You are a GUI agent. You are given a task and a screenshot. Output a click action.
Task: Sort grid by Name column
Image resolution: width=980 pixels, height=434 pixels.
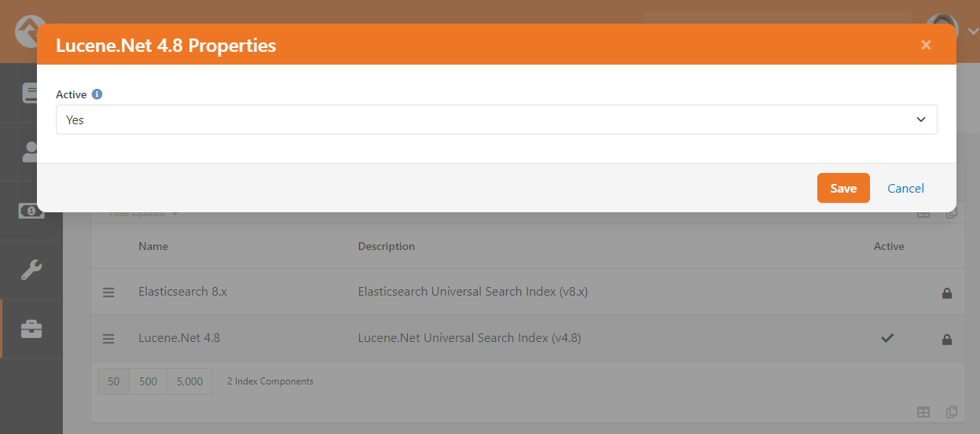point(153,246)
